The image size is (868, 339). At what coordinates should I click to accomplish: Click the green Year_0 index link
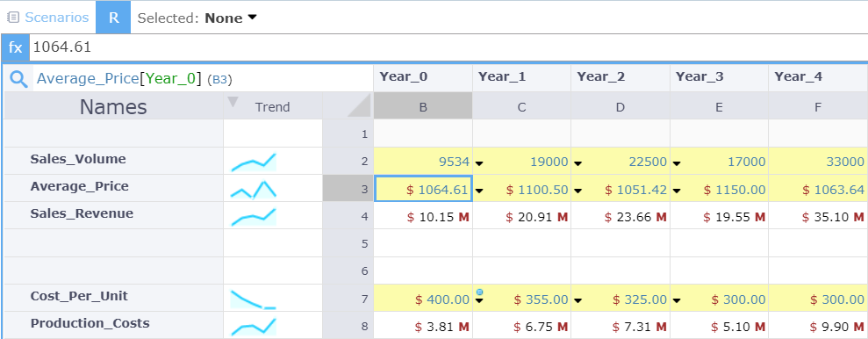pos(170,79)
